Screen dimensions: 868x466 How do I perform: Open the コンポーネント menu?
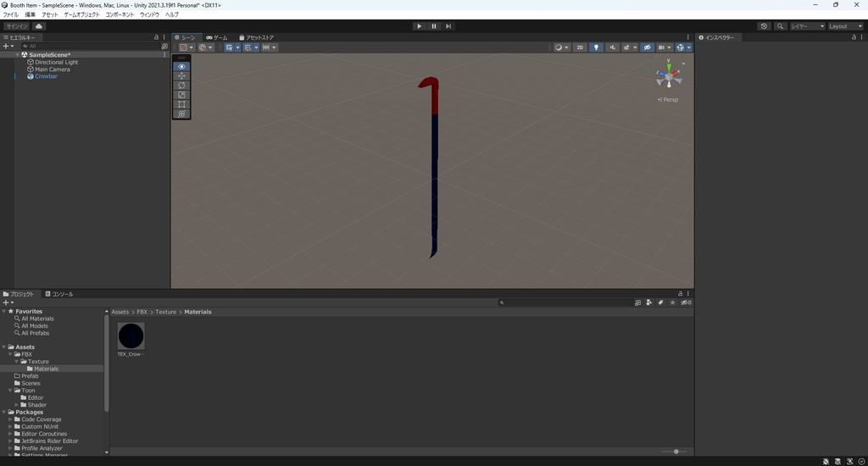click(120, 14)
